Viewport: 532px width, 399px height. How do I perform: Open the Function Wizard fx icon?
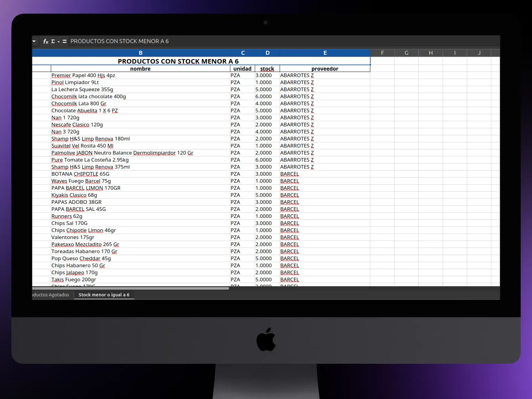(46, 42)
